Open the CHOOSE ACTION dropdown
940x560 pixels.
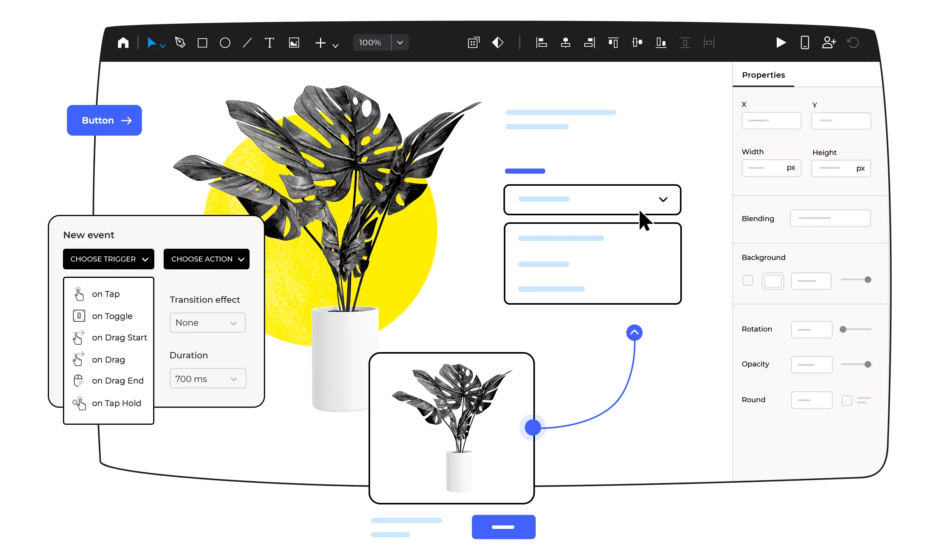206,259
